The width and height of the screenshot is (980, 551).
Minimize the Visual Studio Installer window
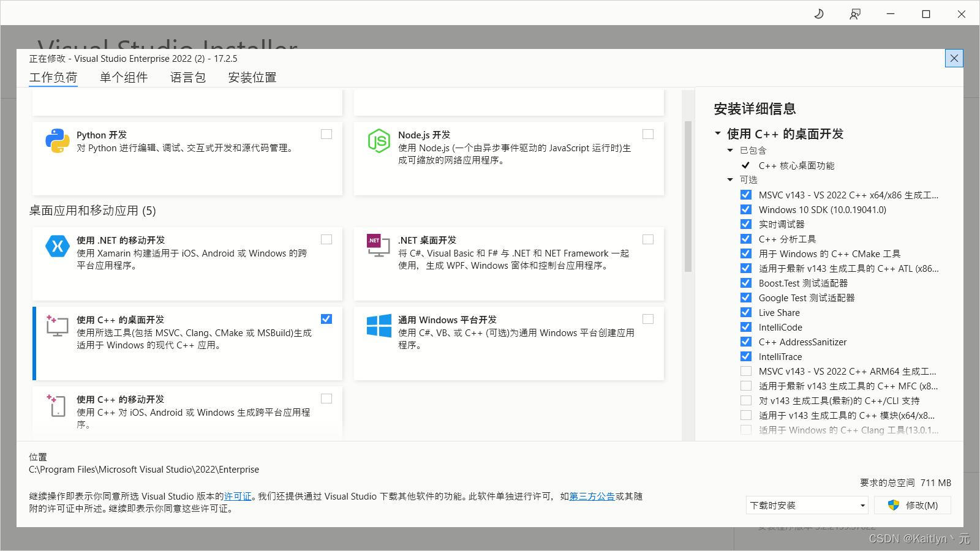tap(891, 13)
